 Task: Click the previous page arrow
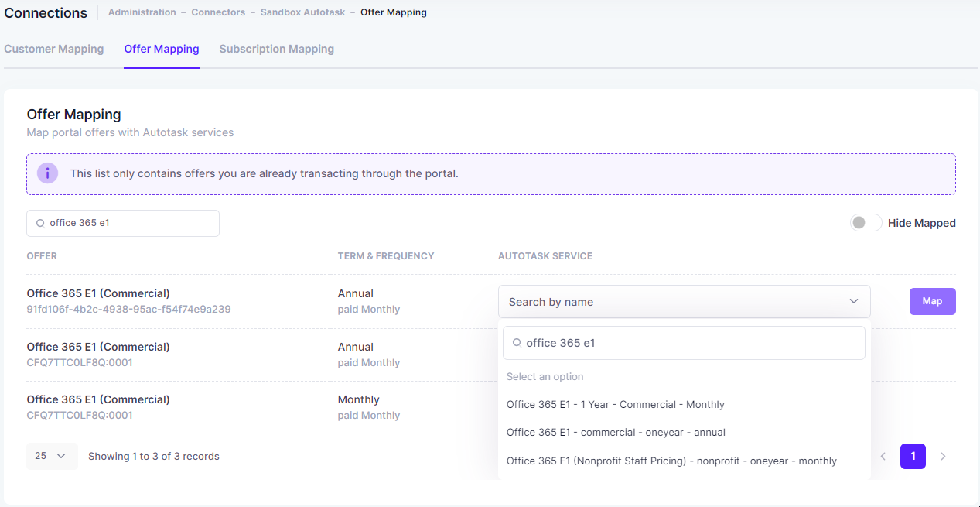pos(883,456)
